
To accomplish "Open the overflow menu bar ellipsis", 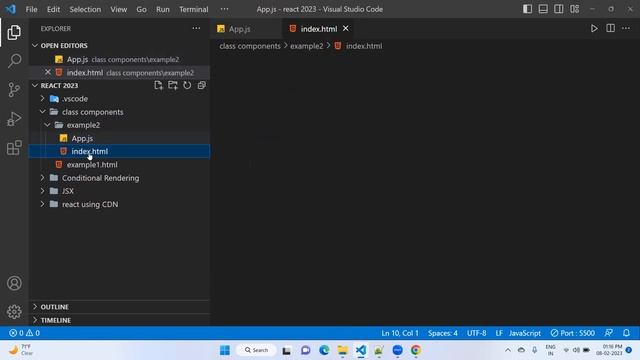I will tap(224, 9).
